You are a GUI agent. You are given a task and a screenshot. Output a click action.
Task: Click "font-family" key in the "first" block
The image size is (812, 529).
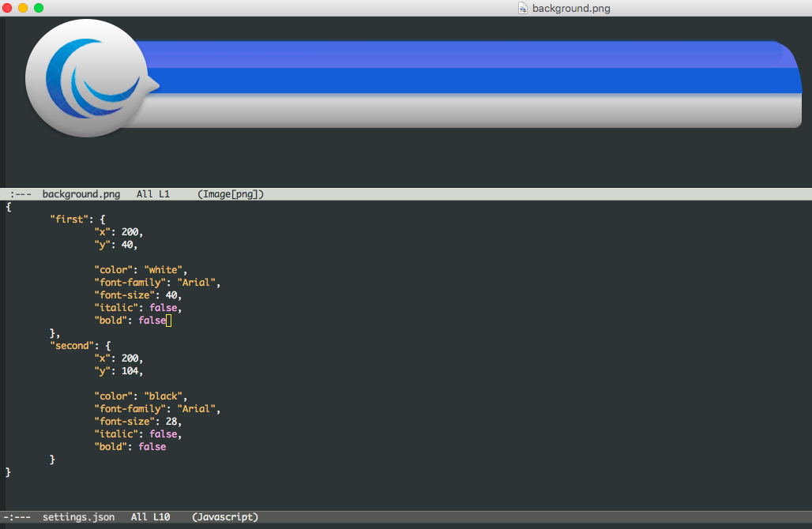coord(130,283)
